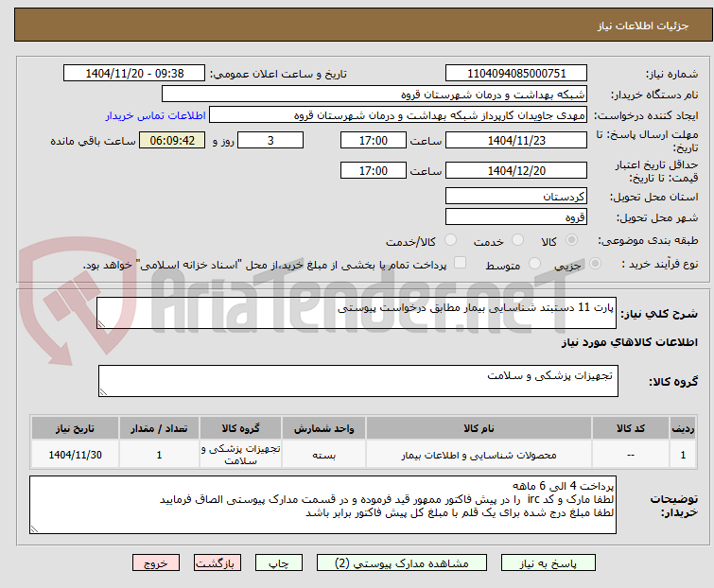The width and height of the screenshot is (714, 588).
Task: Select the کالا radio button
Action: point(571,240)
